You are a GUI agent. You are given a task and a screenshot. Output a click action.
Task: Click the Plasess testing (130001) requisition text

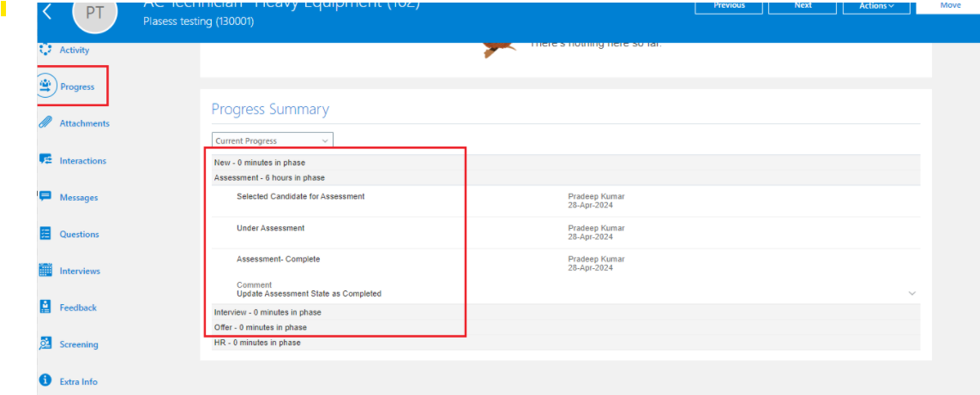(x=199, y=22)
